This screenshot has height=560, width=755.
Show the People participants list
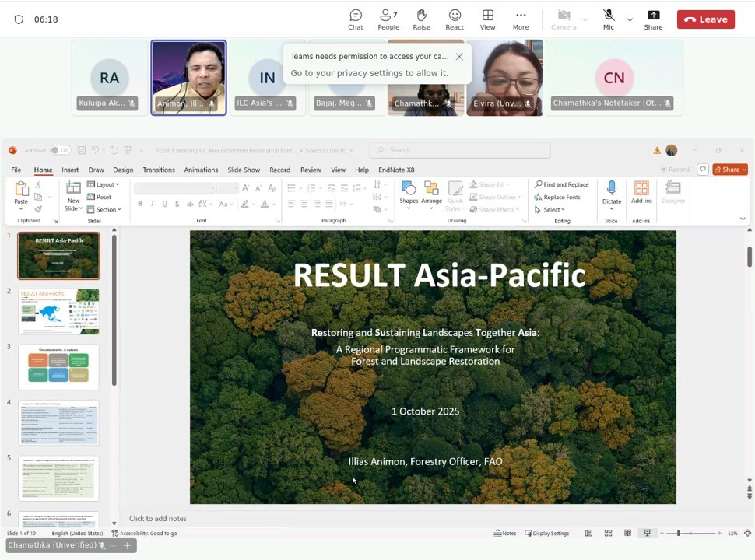pyautogui.click(x=388, y=19)
